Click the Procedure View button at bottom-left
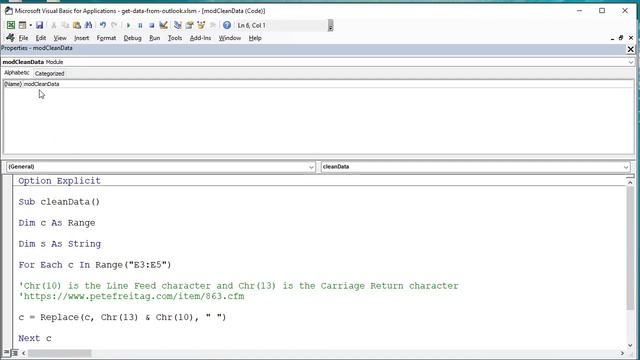 (x=7, y=352)
